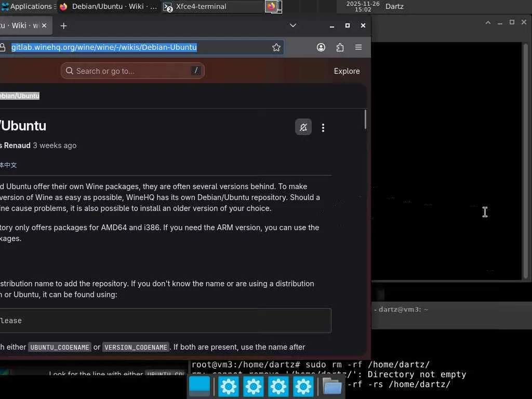Viewport: 532px width, 399px height.
Task: Show site security info via padlock icon
Action: coord(3,47)
